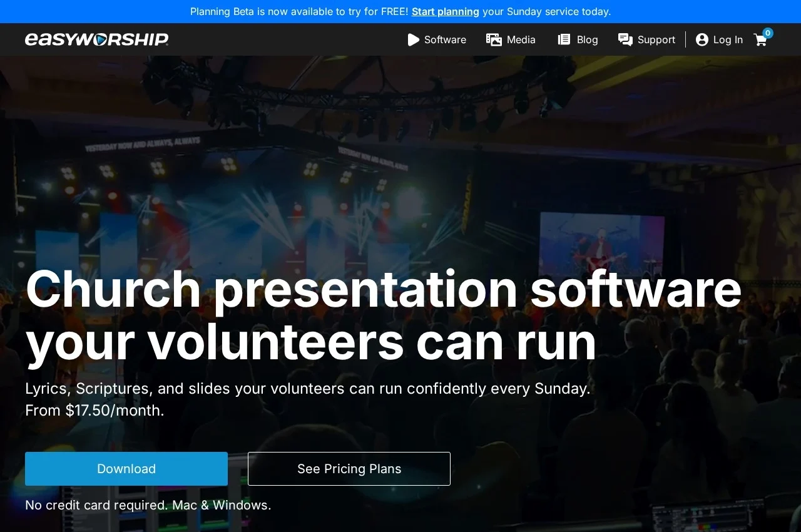Open the shopping cart icon

click(760, 40)
